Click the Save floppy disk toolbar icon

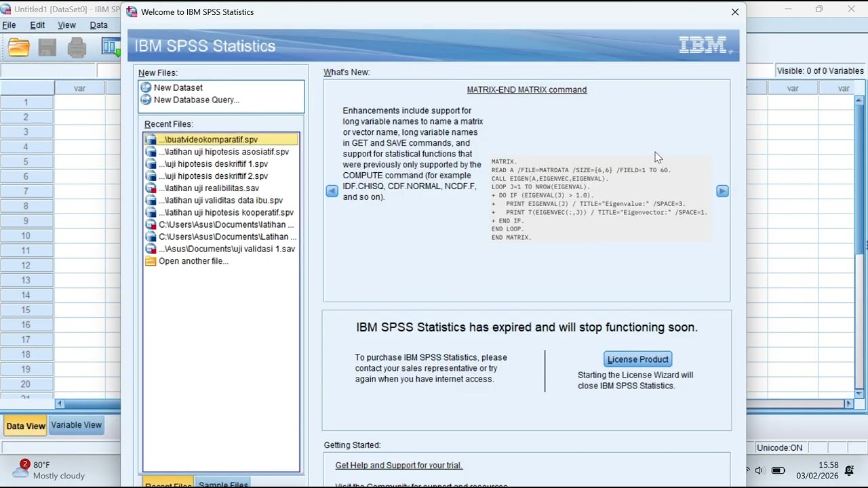(x=47, y=47)
